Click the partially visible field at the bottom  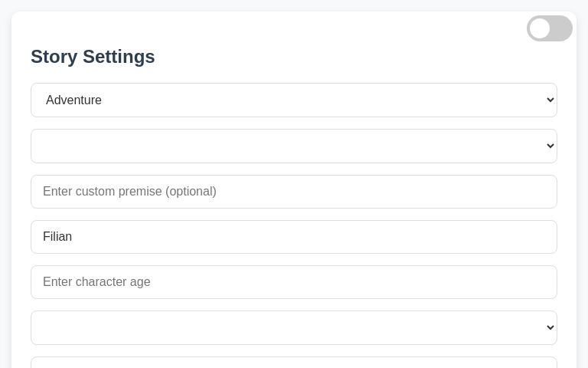(293, 363)
